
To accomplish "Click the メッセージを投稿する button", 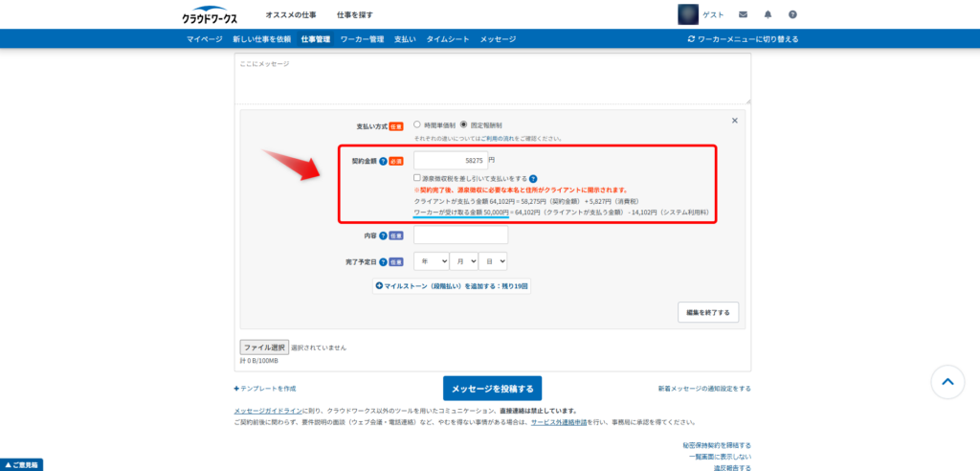I will 492,388.
